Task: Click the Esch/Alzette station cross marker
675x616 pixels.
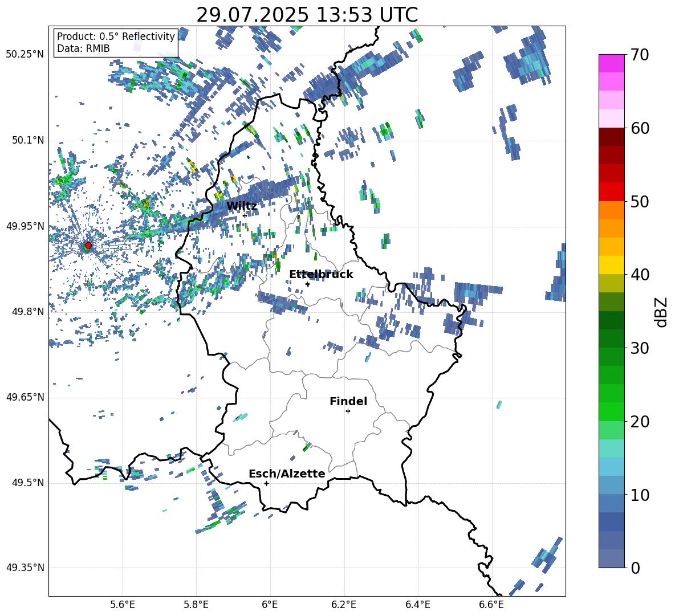Action: 266,483
